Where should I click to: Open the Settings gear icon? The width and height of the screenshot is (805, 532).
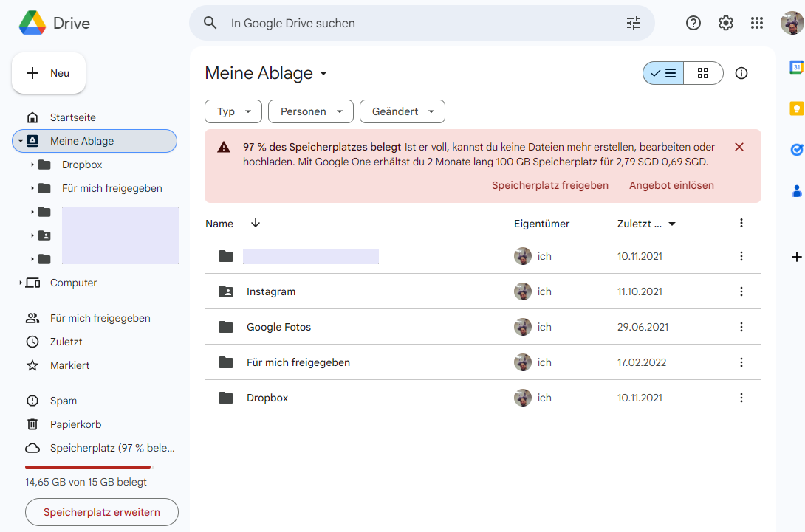(726, 23)
